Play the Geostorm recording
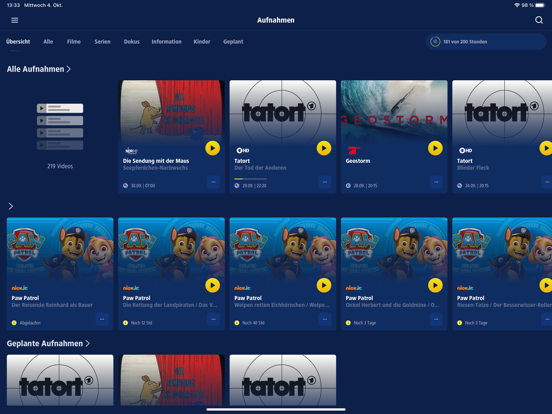 pyautogui.click(x=435, y=148)
